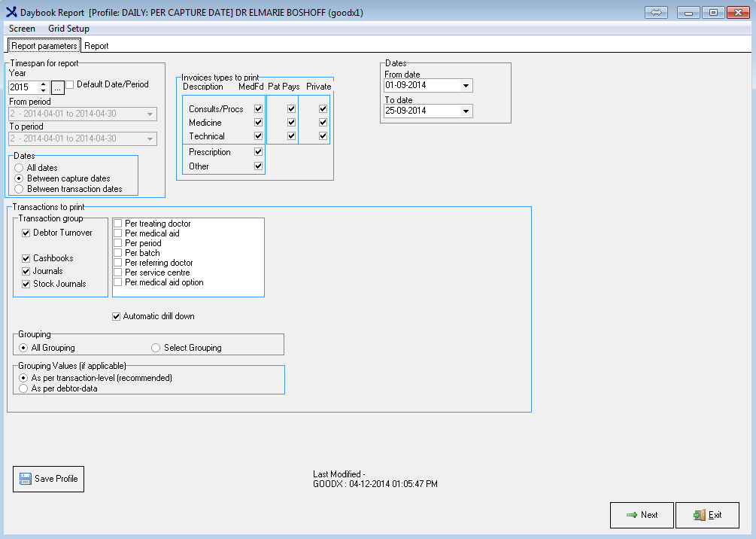Image resolution: width=756 pixels, height=539 pixels.
Task: Open the From period dropdown list
Action: [150, 114]
